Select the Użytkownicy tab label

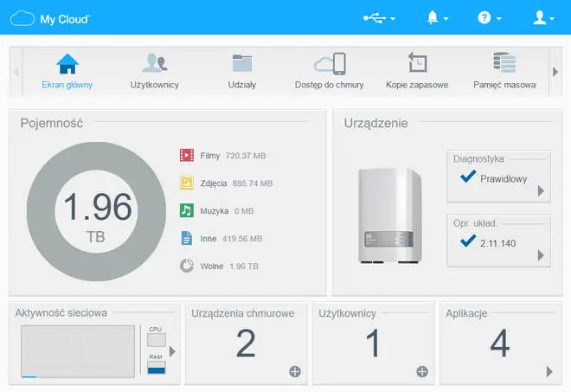tap(154, 85)
